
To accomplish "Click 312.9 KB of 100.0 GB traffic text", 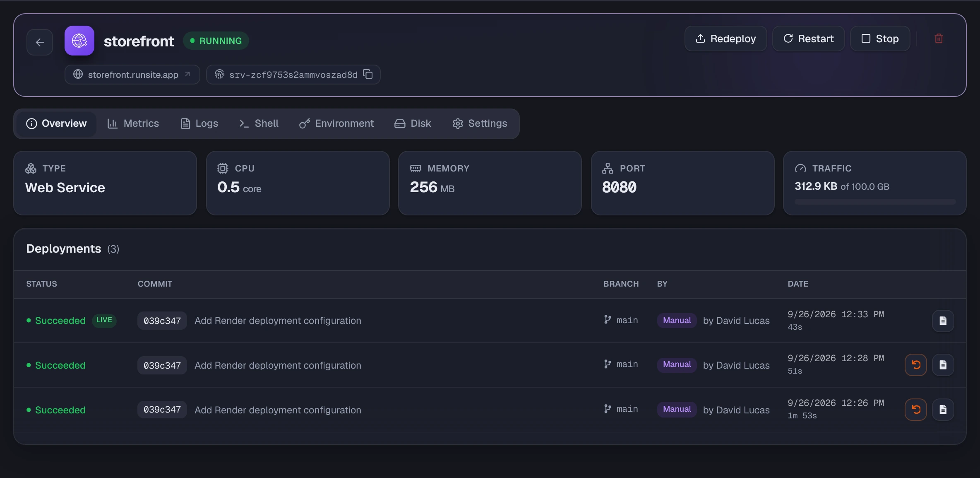I will pyautogui.click(x=842, y=186).
